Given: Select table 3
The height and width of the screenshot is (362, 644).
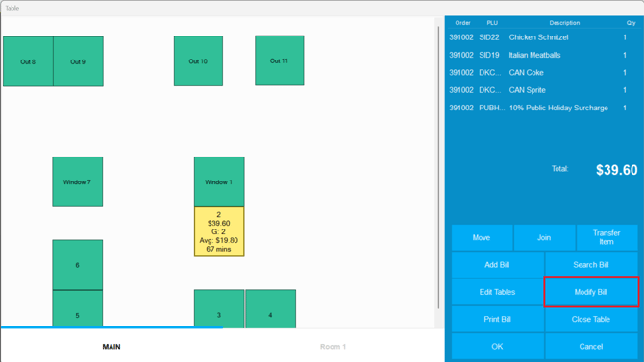Looking at the screenshot, I should [219, 309].
